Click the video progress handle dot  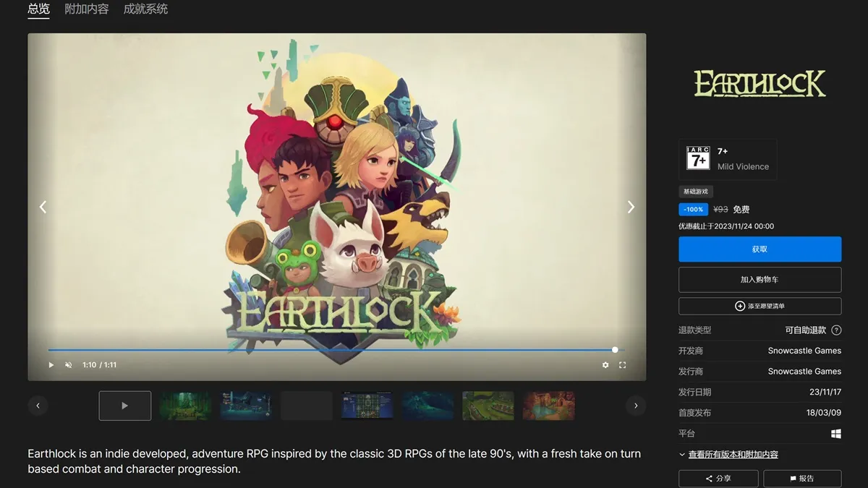coord(615,350)
